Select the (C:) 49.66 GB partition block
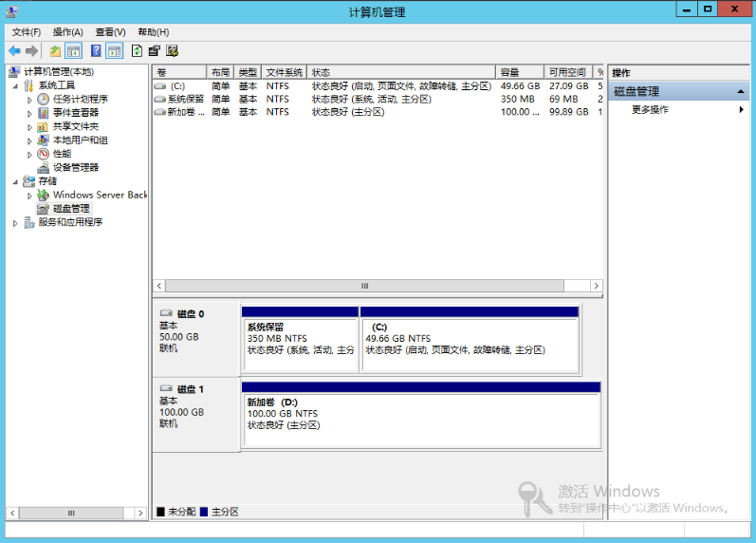The image size is (756, 543). [470, 339]
